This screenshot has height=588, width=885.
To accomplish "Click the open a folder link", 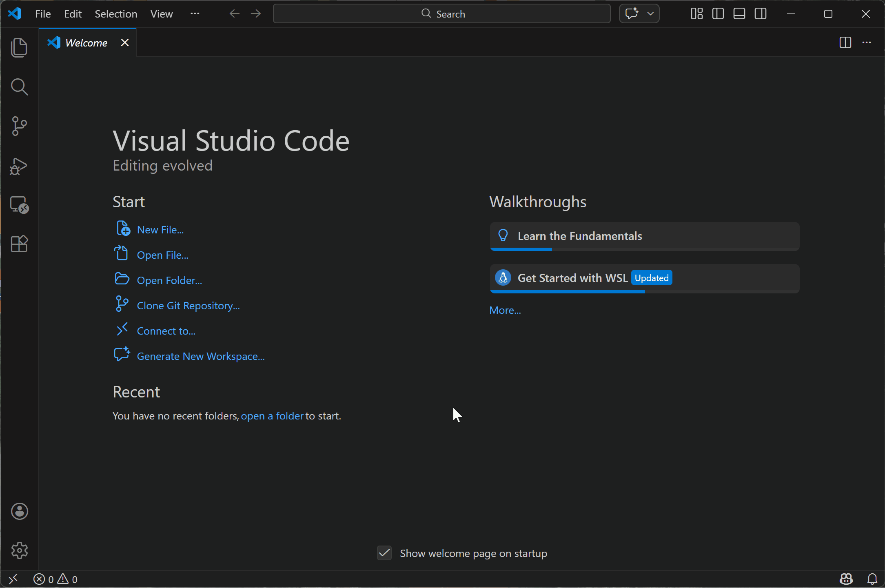I will pyautogui.click(x=272, y=416).
